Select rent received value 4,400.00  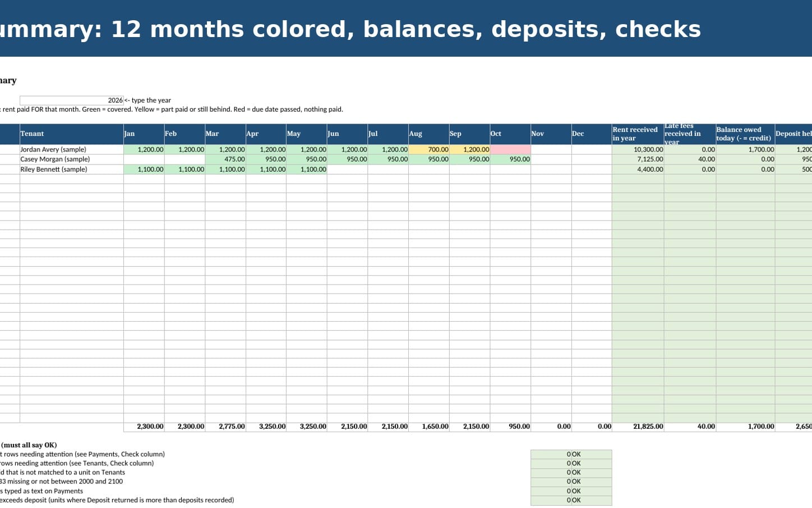pos(638,170)
